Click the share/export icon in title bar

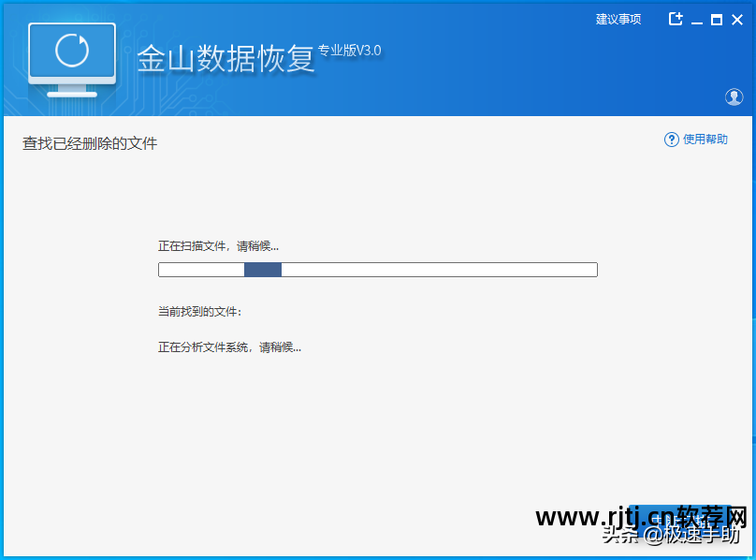tap(676, 19)
